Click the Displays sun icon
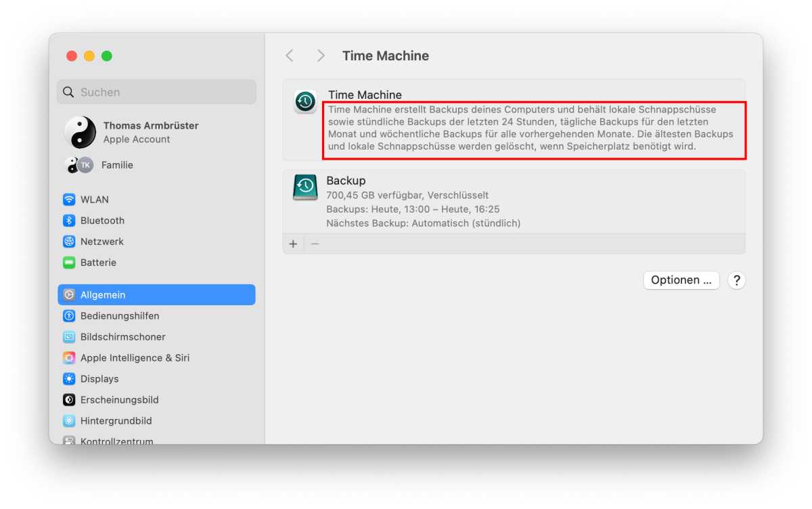Image resolution: width=812 pixels, height=509 pixels. click(x=69, y=379)
